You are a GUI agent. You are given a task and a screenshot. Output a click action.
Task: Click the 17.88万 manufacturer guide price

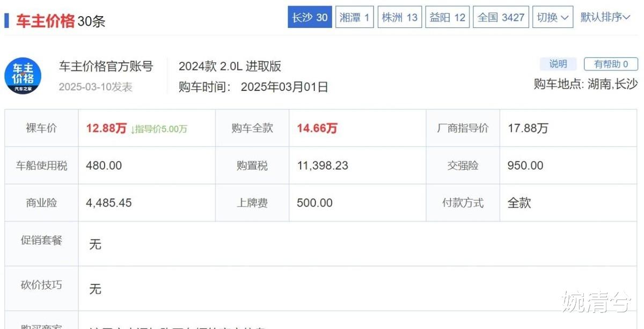coord(528,128)
